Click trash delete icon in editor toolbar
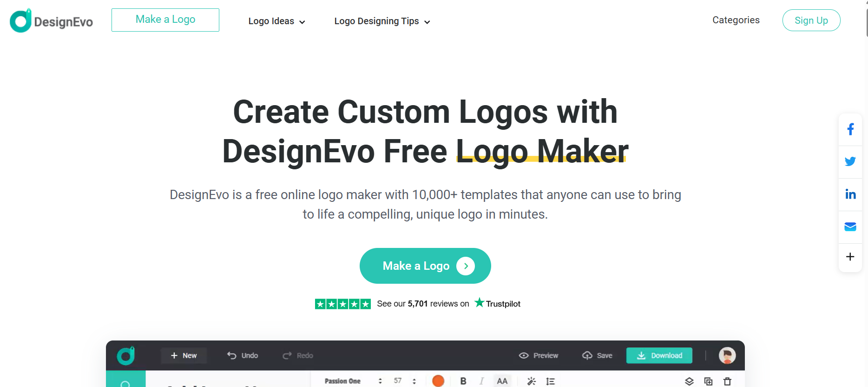The width and height of the screenshot is (868, 387). pos(728,381)
